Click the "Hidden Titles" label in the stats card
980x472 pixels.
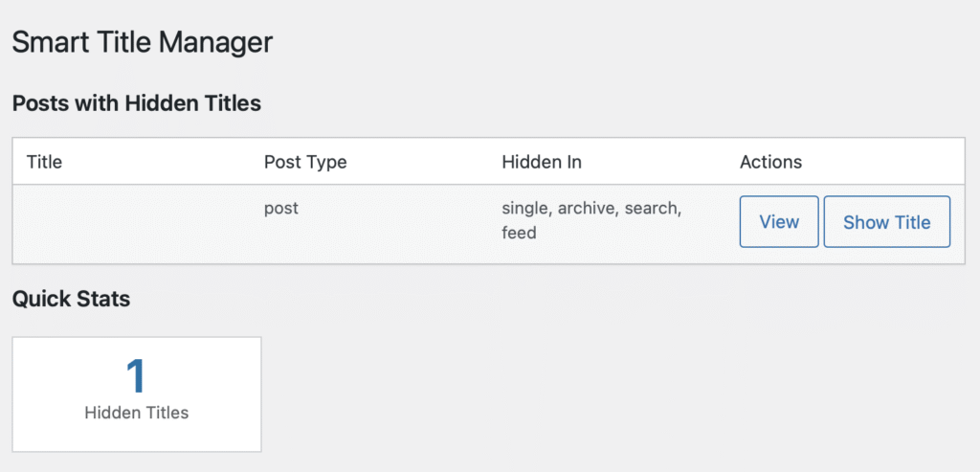tap(136, 413)
